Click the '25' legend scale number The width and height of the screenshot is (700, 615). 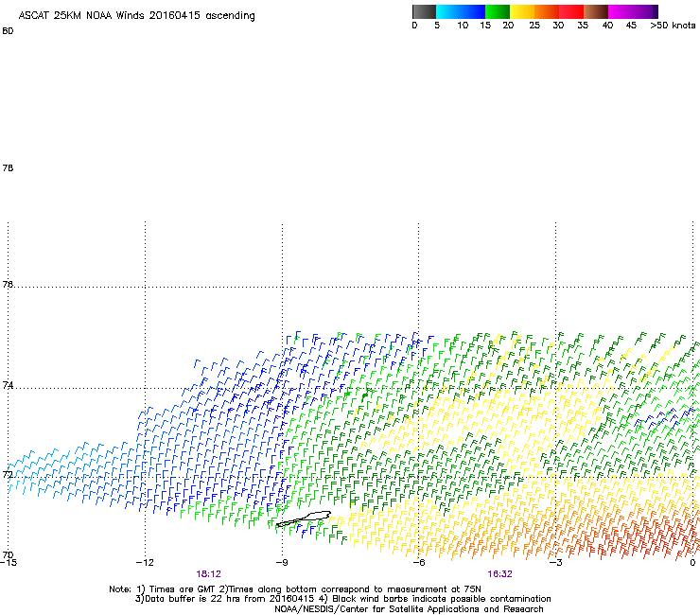click(534, 26)
